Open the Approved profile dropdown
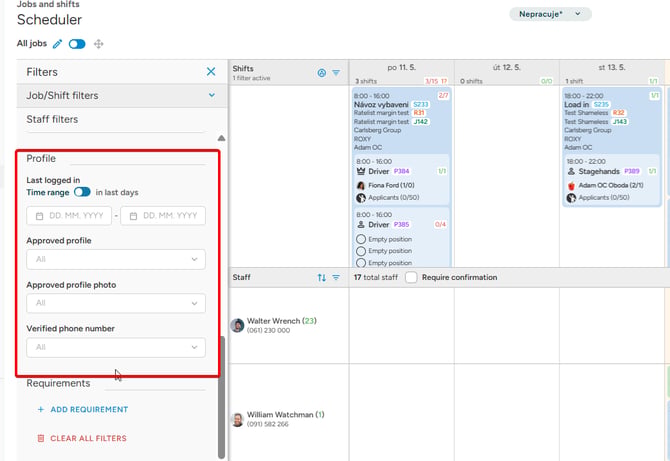Viewport: 670px width, 461px height. coord(116,259)
